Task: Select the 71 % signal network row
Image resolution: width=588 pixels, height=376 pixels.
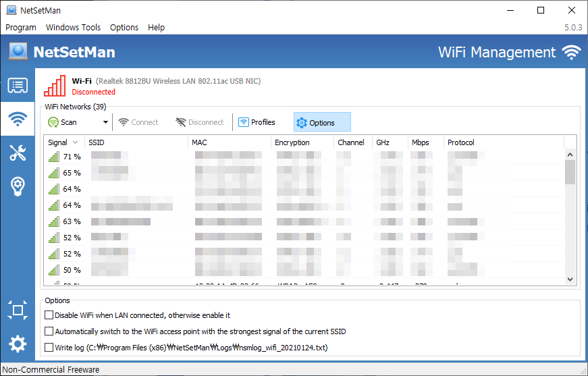Action: 304,157
